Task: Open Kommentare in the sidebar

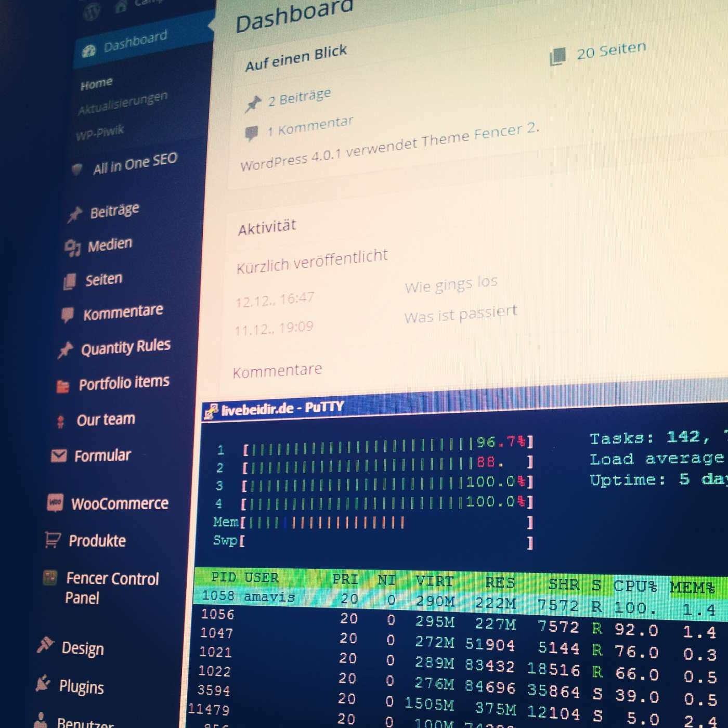Action: coord(123,313)
